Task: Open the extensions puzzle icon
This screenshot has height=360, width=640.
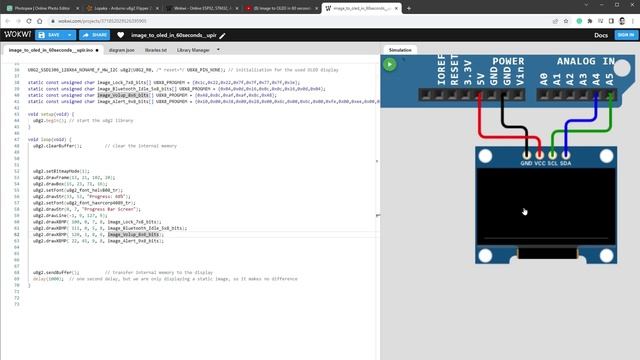Action: click(x=590, y=21)
